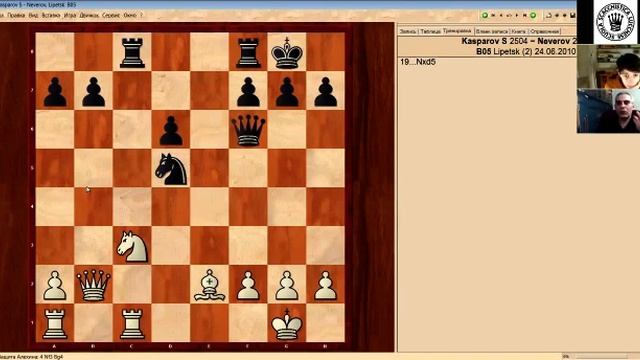Click the lower webcam video of man
The image size is (640, 360).
tap(608, 111)
